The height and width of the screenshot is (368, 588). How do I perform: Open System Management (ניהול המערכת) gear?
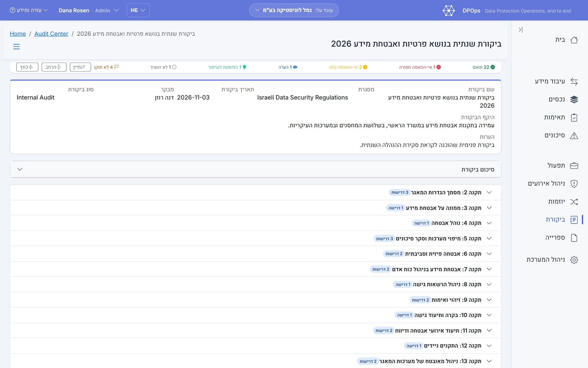click(574, 260)
